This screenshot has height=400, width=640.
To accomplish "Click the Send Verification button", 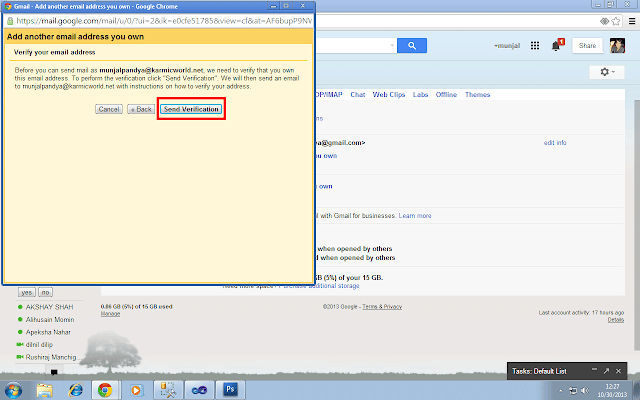I will point(191,109).
